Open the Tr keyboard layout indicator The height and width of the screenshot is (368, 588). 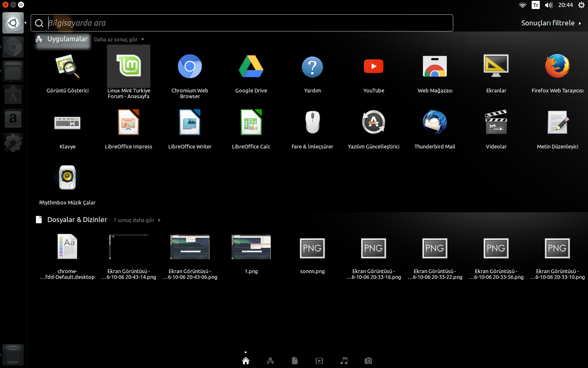[536, 5]
